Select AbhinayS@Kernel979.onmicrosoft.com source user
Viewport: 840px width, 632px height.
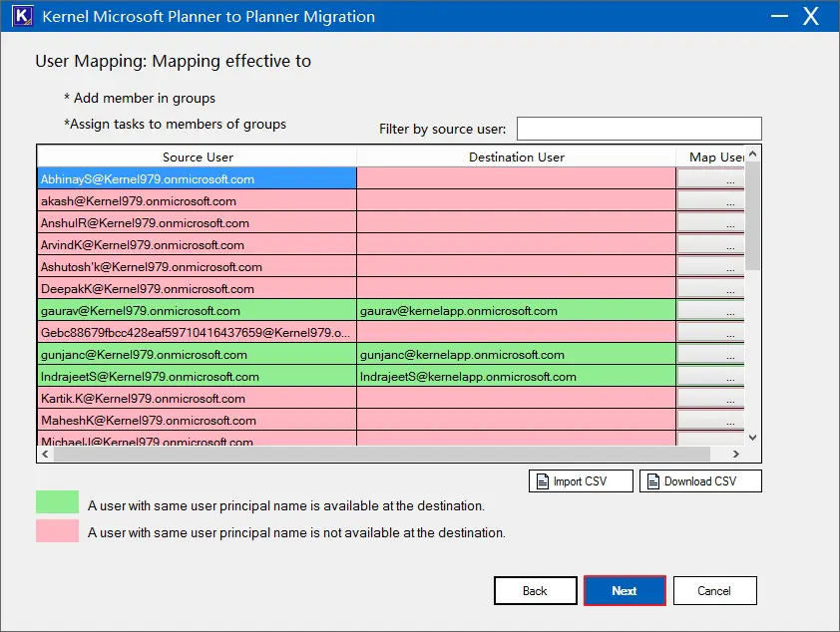pos(198,178)
